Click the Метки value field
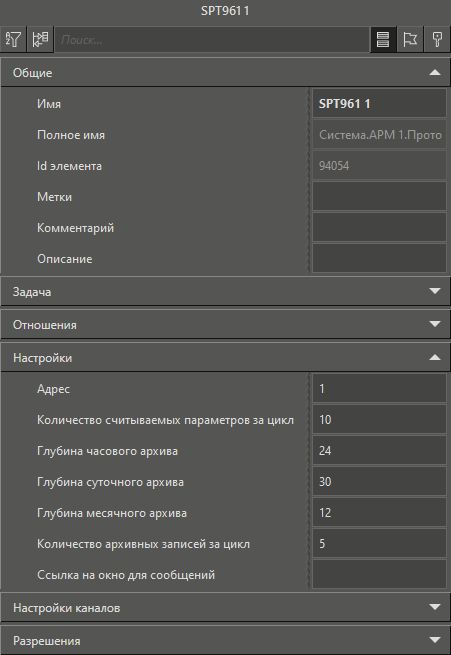This screenshot has width=451, height=655. pyautogui.click(x=379, y=196)
